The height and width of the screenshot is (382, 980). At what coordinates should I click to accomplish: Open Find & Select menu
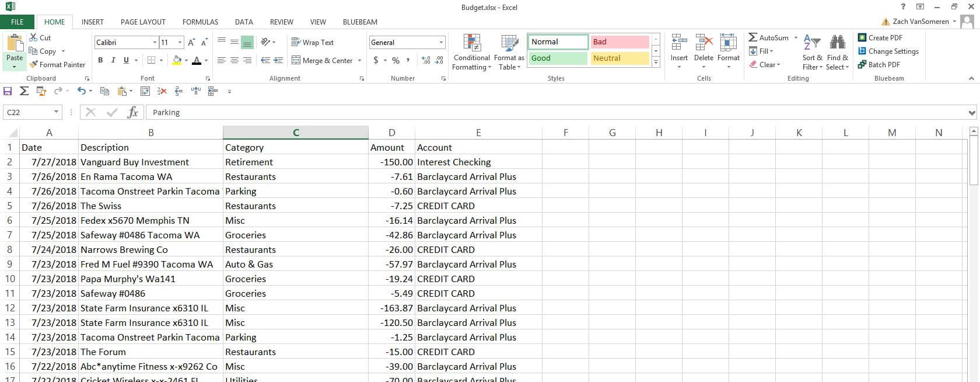838,53
